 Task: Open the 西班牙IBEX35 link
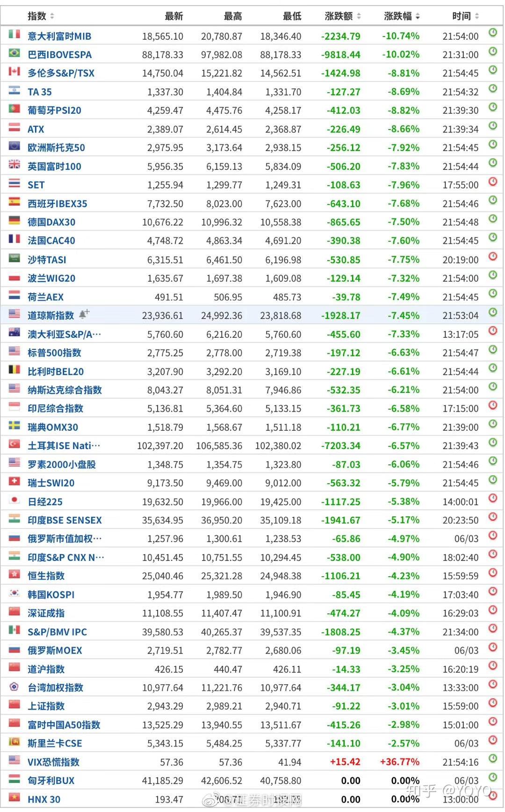point(58,204)
